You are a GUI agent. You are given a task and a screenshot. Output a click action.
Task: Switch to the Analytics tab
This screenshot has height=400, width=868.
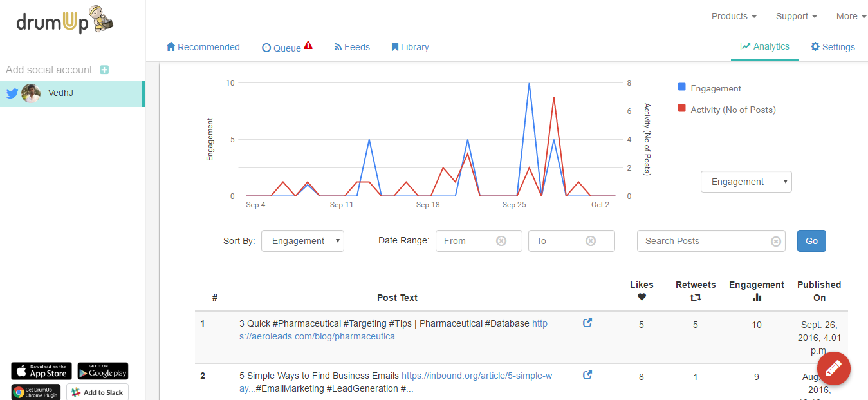click(x=765, y=46)
